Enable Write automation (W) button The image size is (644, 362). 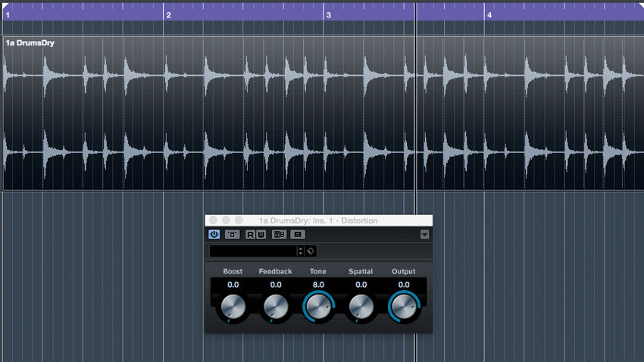(261, 234)
